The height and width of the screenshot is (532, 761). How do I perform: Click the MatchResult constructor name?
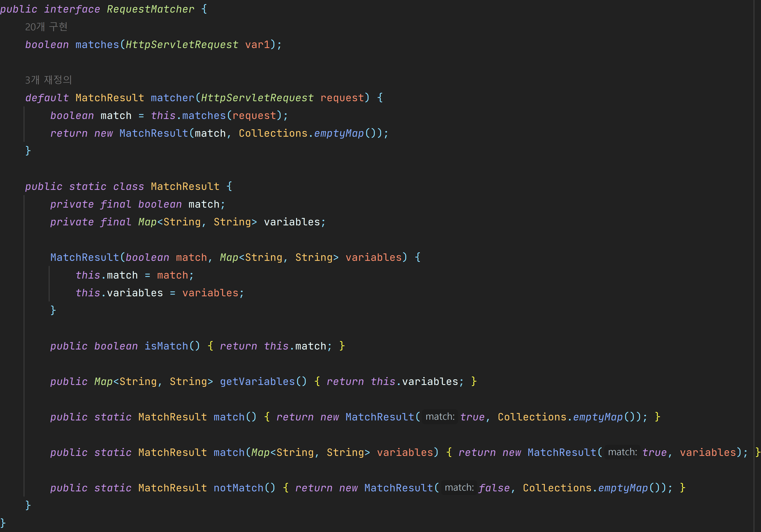(x=85, y=258)
